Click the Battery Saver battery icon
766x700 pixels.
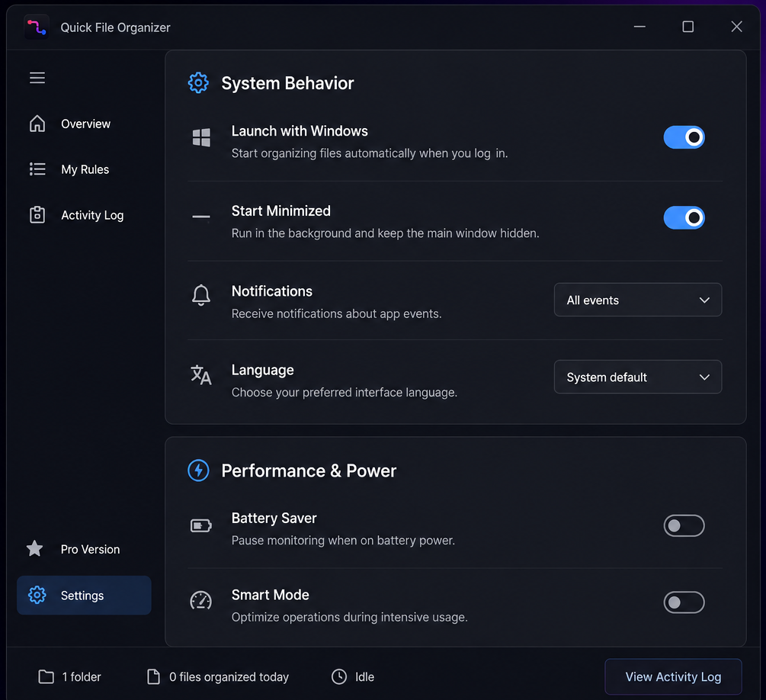tap(200, 526)
